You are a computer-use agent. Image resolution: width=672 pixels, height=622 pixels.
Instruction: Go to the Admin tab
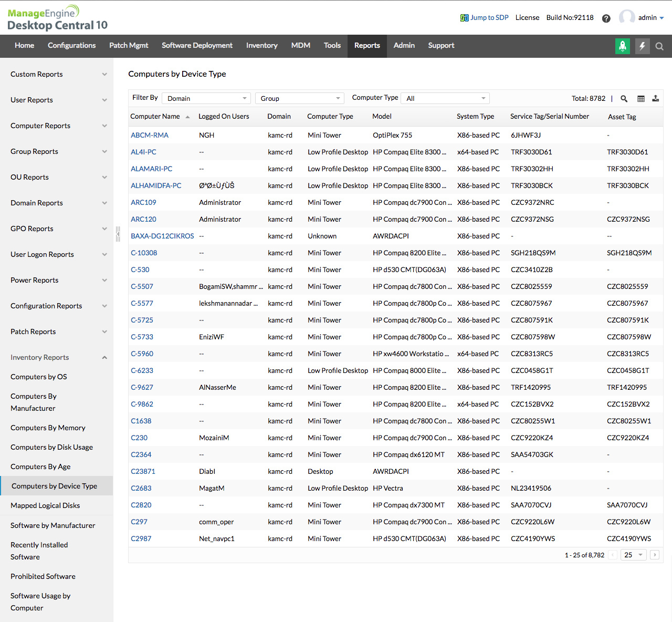point(404,46)
